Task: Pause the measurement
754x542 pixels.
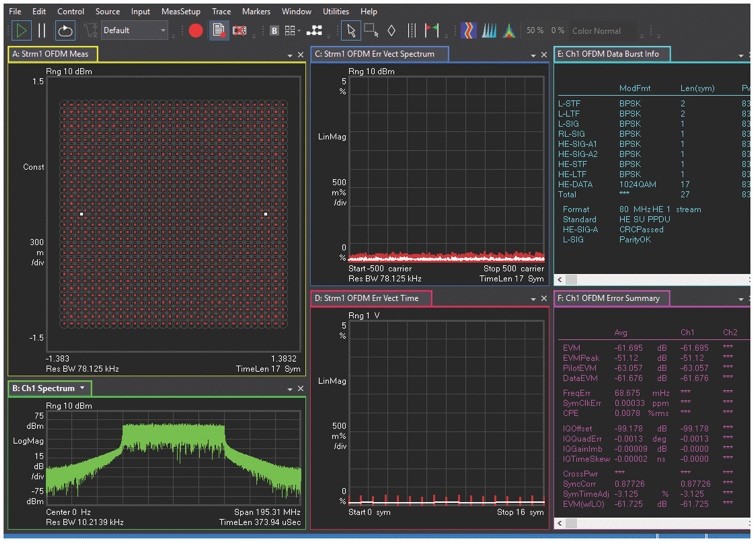Action: 42,31
